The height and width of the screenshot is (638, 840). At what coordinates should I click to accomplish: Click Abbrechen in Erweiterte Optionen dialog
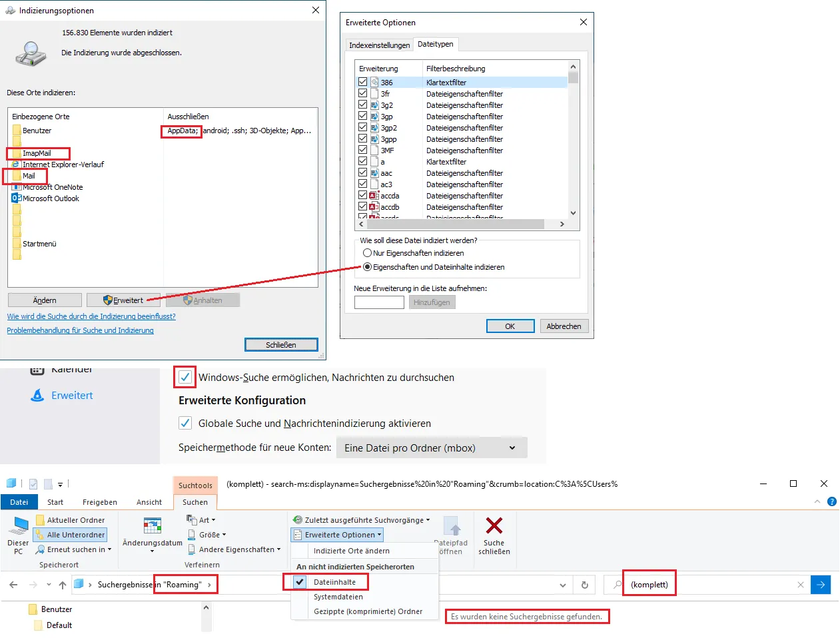564,326
